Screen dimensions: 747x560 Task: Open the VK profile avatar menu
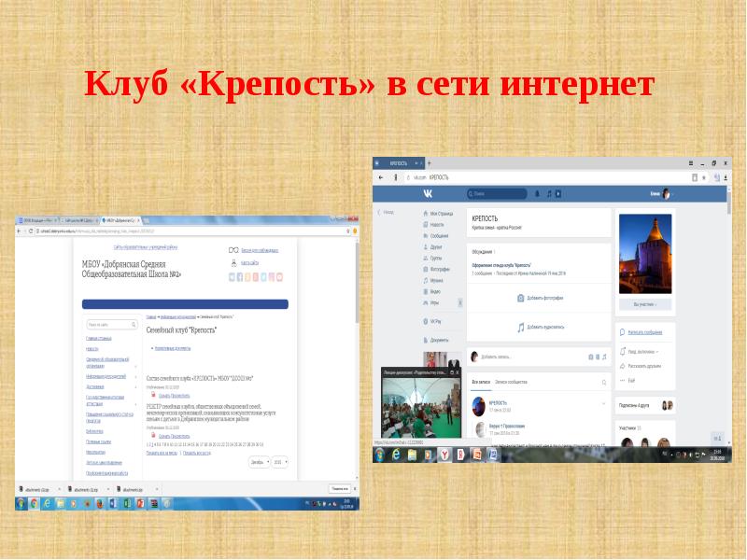(667, 194)
